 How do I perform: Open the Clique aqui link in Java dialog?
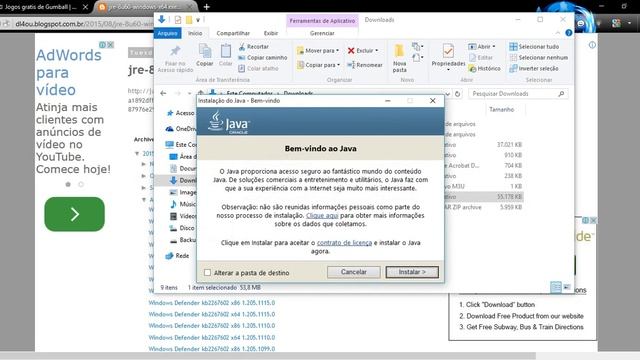pos(322,216)
